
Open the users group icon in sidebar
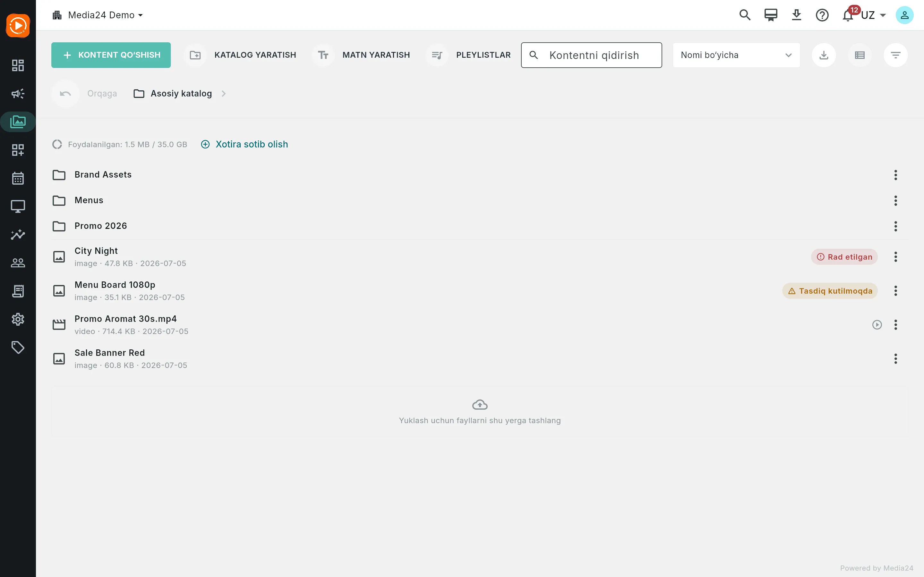[x=18, y=263]
